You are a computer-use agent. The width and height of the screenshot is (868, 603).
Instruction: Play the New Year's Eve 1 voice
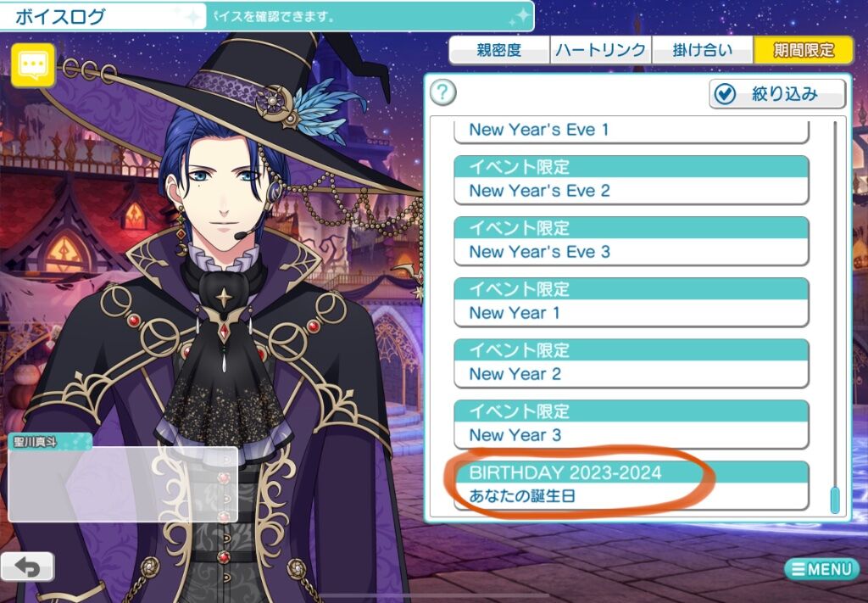[x=631, y=131]
